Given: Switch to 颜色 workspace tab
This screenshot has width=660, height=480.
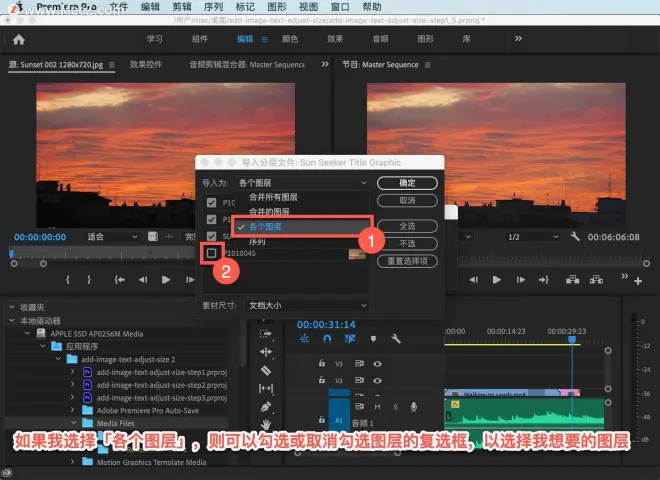Looking at the screenshot, I should coord(290,39).
